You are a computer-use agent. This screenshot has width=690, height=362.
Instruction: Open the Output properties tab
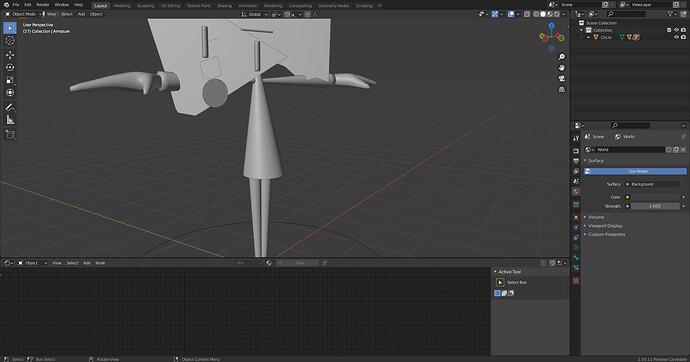click(576, 161)
